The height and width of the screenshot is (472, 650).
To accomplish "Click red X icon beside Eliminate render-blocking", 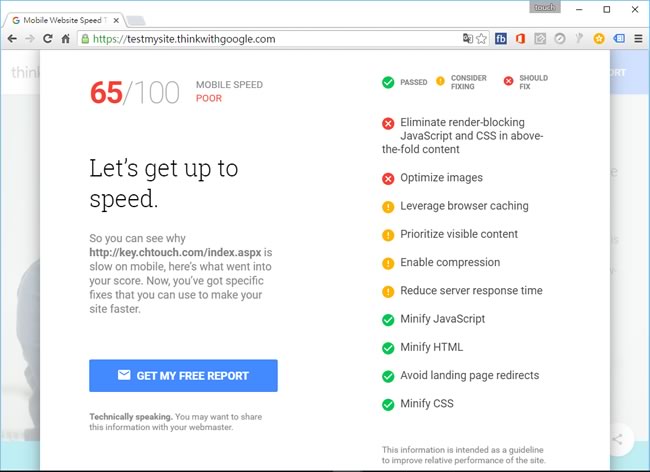I will (388, 123).
